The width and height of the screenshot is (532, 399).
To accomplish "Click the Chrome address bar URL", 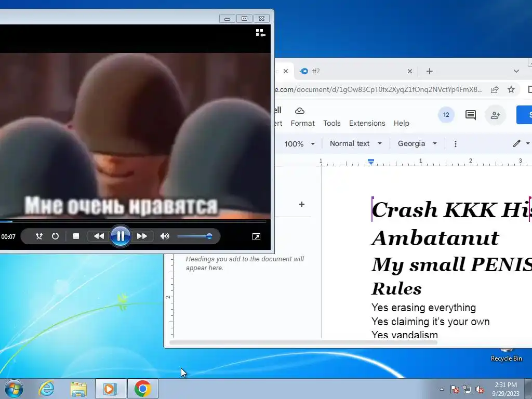I will coord(378,89).
